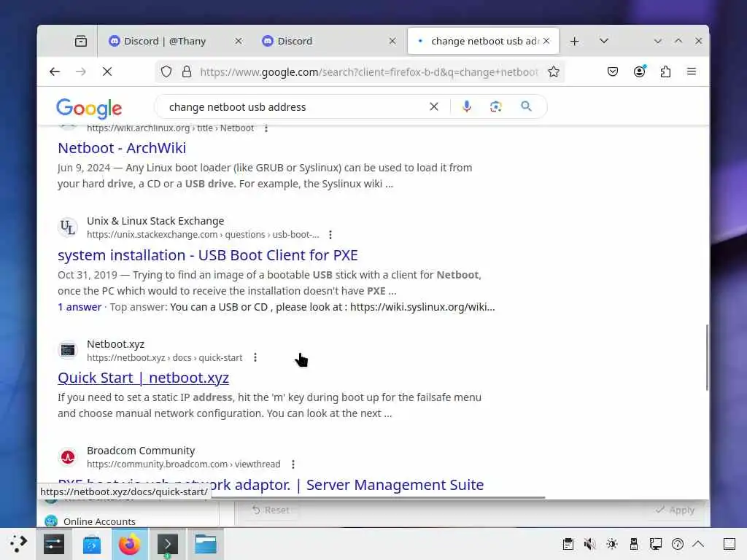Click the Firefox URL address bar
This screenshot has height=560, width=747.
pos(368,72)
